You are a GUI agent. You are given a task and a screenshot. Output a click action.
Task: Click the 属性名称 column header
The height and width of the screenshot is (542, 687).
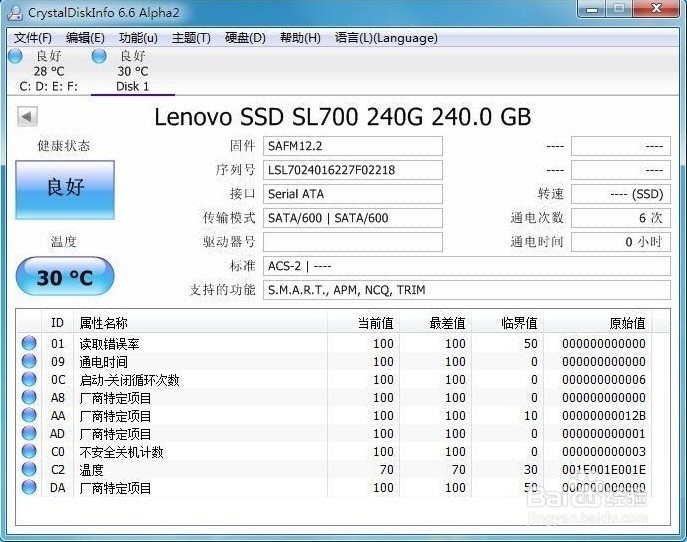click(200, 323)
